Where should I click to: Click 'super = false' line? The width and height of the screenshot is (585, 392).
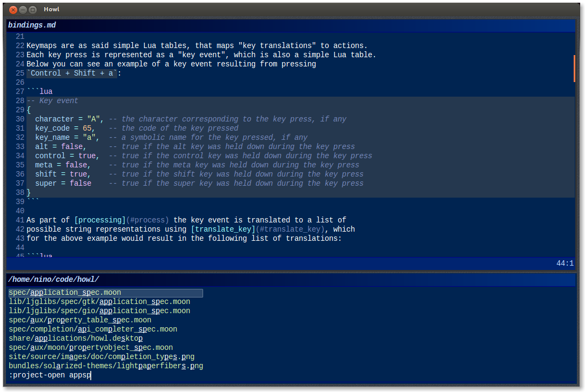pos(63,183)
